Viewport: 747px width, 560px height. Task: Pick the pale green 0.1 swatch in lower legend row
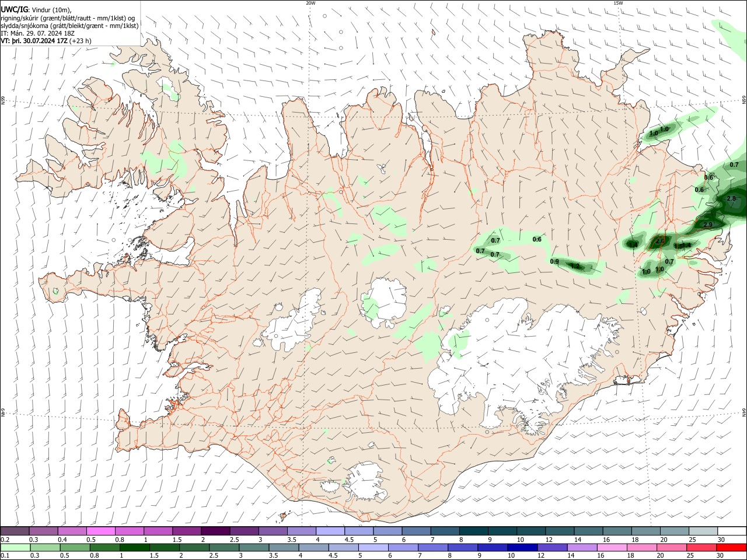[x=16, y=547]
